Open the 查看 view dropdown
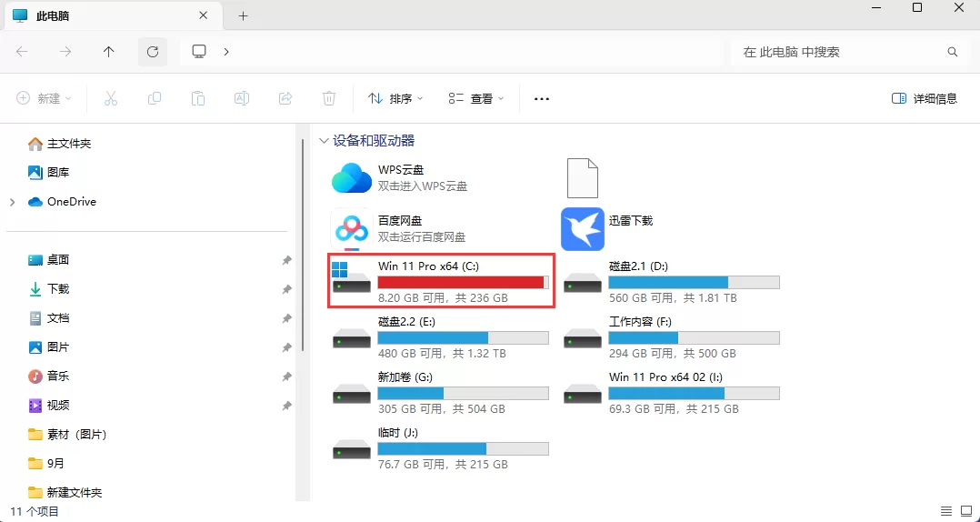Image resolution: width=980 pixels, height=522 pixels. (476, 98)
